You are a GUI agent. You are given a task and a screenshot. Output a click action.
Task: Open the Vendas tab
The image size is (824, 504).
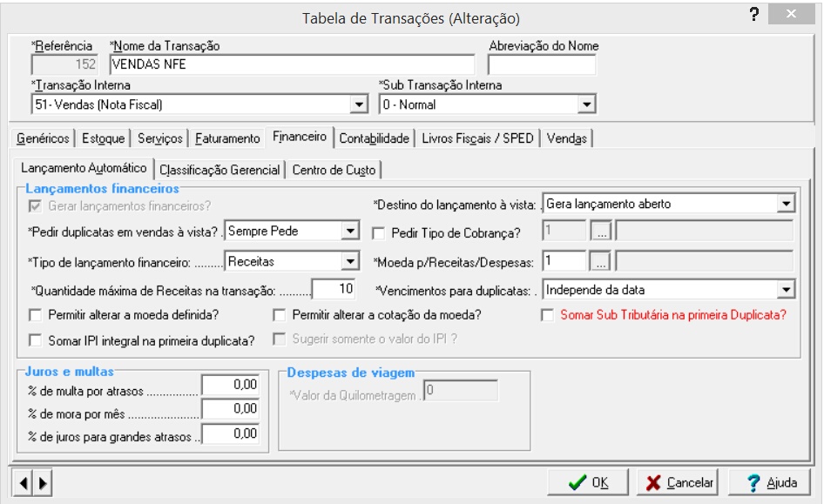click(x=566, y=138)
